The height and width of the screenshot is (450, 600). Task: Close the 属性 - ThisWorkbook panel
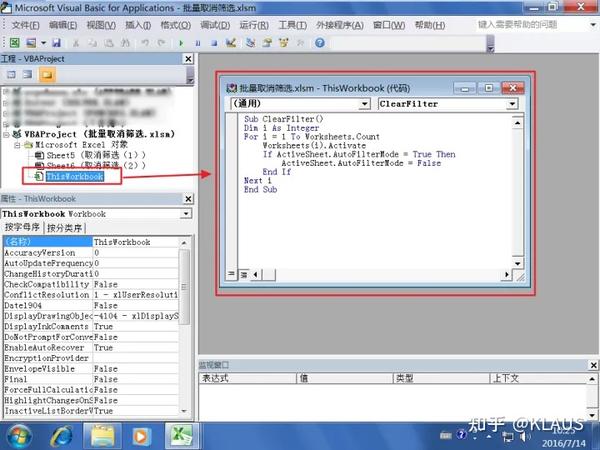tap(188, 199)
